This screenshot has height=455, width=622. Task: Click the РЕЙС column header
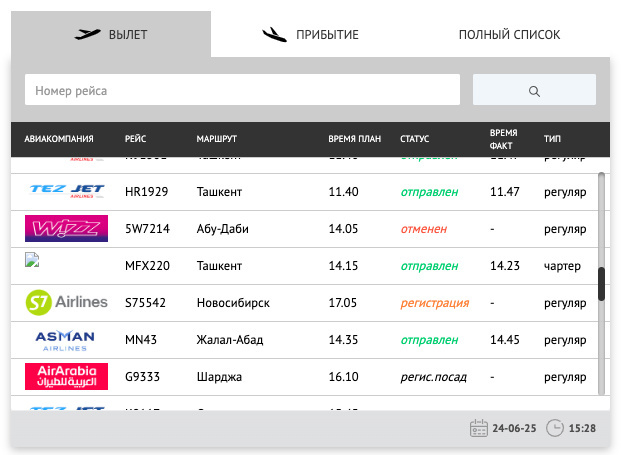(136, 139)
